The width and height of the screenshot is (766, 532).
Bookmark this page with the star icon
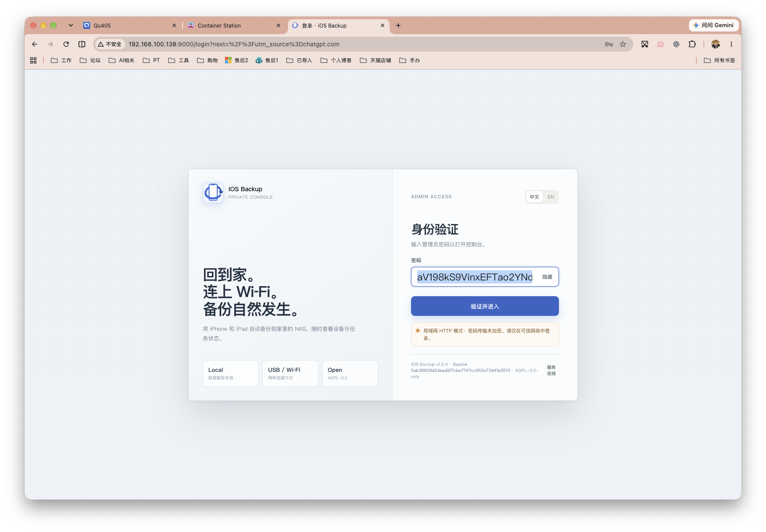623,44
